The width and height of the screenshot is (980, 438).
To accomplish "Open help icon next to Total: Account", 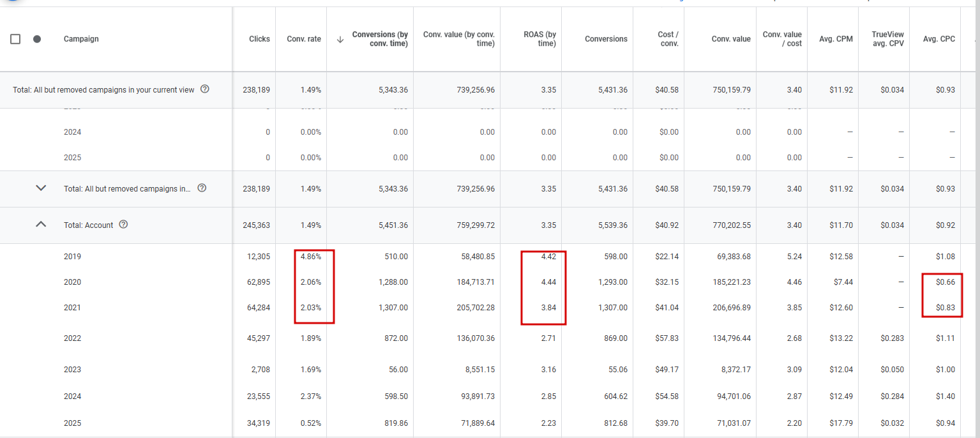I will (x=124, y=225).
